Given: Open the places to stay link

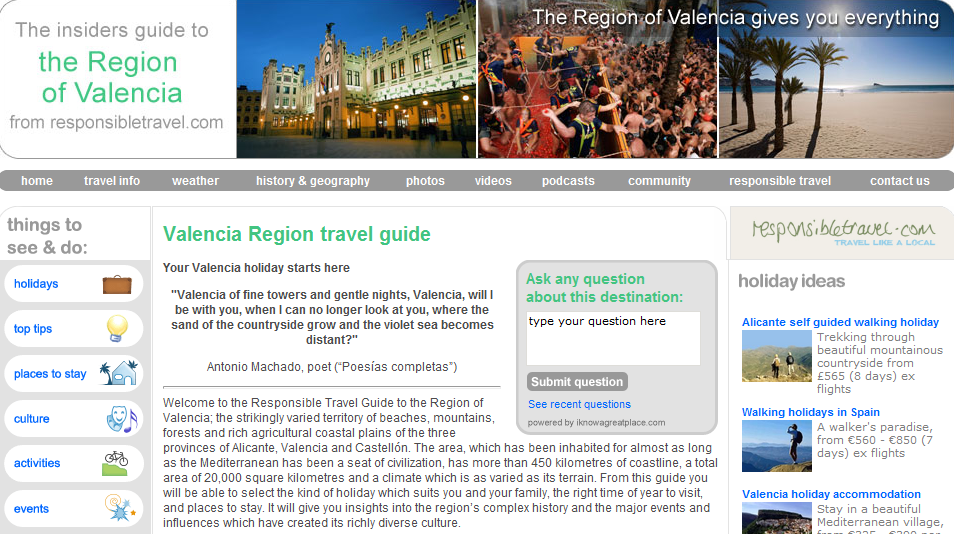Looking at the screenshot, I should 50,373.
